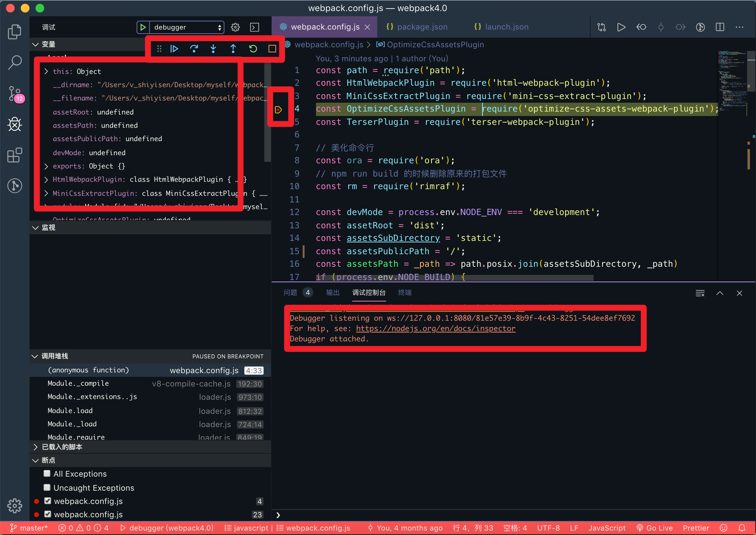The image size is (756, 535).
Task: Open the Source Control view
Action: [x=14, y=93]
